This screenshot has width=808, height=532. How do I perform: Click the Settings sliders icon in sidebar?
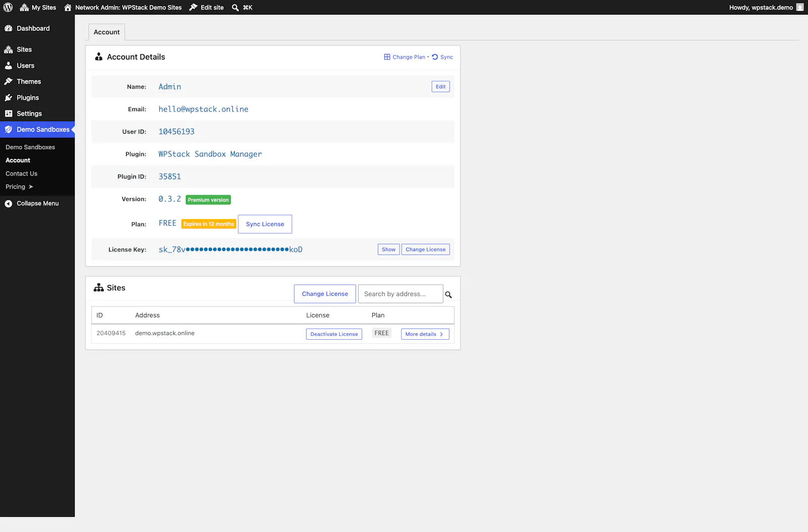coord(9,114)
